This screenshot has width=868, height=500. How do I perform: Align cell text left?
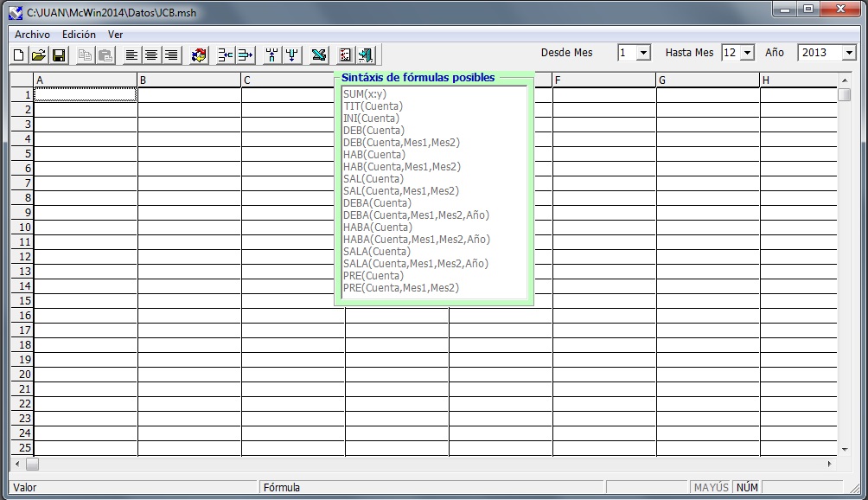pyautogui.click(x=131, y=54)
